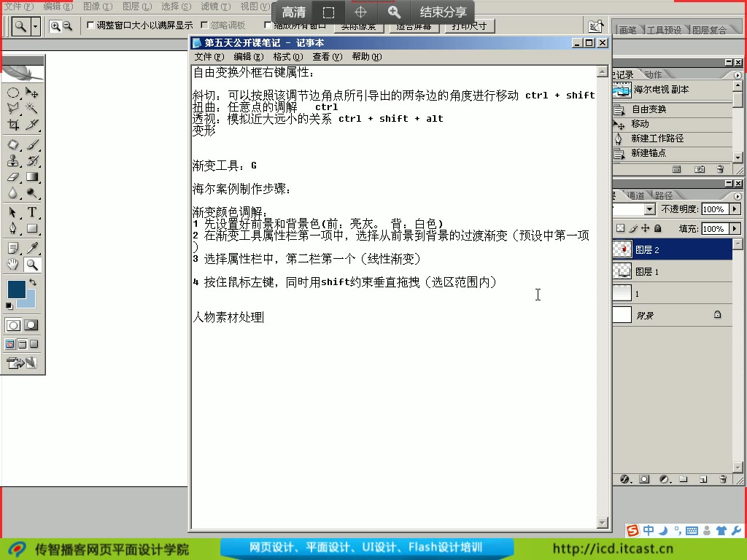Image resolution: width=747 pixels, height=560 pixels.
Task: Open the 填充 fill percentage dropdown
Action: point(735,229)
